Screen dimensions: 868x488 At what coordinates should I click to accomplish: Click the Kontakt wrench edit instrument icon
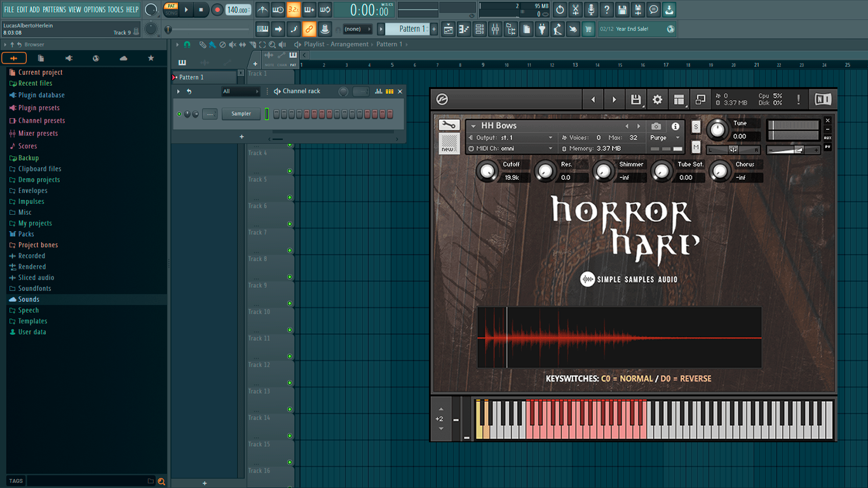(x=449, y=125)
